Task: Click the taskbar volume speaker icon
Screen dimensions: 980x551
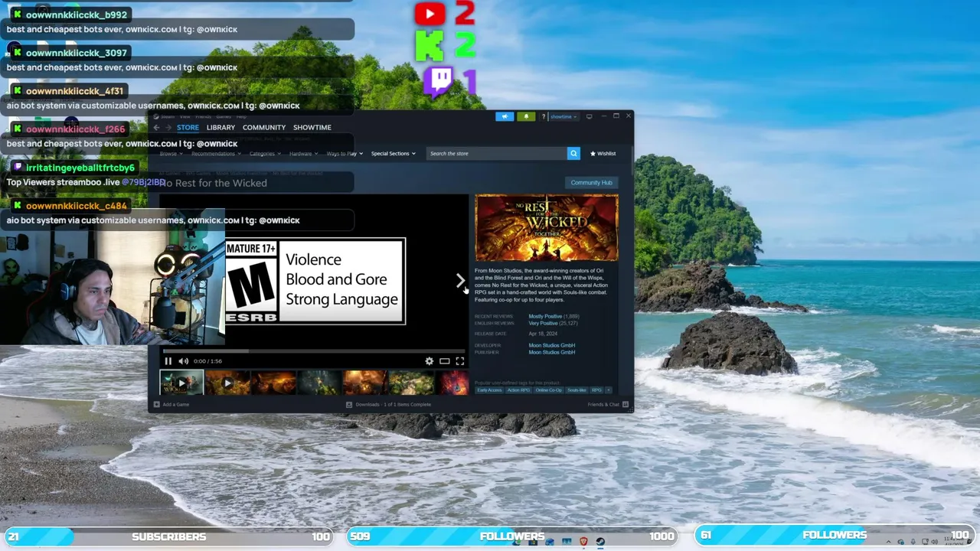Action: click(934, 542)
